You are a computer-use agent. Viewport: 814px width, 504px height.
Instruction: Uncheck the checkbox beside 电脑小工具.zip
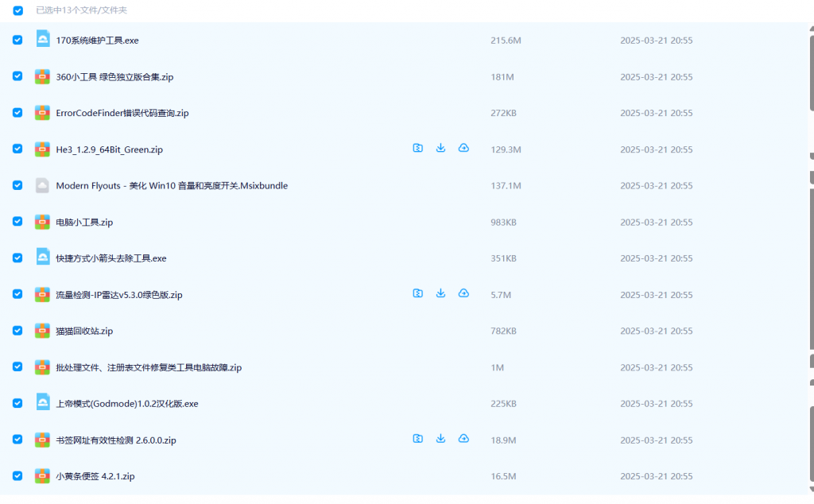coord(17,221)
